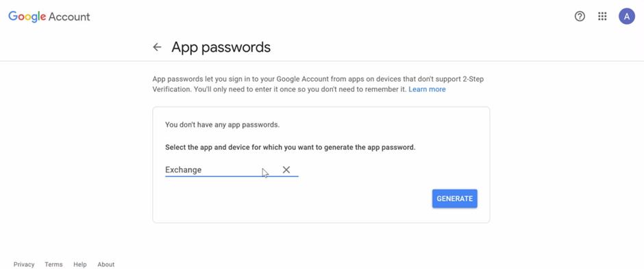This screenshot has width=644, height=269.
Task: Click the "You don't have any app passwords" text
Action: [222, 125]
